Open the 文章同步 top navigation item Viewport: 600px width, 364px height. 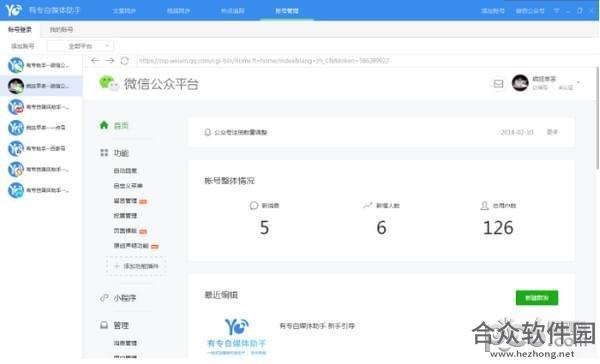click(124, 11)
